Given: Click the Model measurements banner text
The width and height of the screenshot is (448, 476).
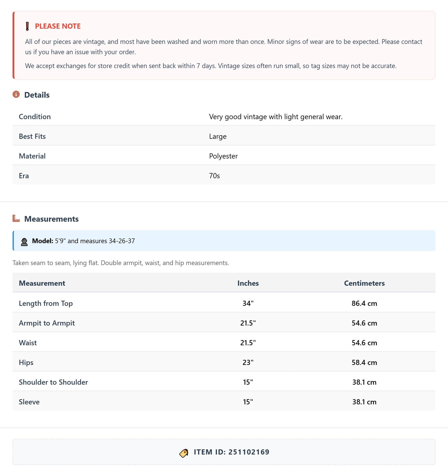Looking at the screenshot, I should pyautogui.click(x=83, y=241).
